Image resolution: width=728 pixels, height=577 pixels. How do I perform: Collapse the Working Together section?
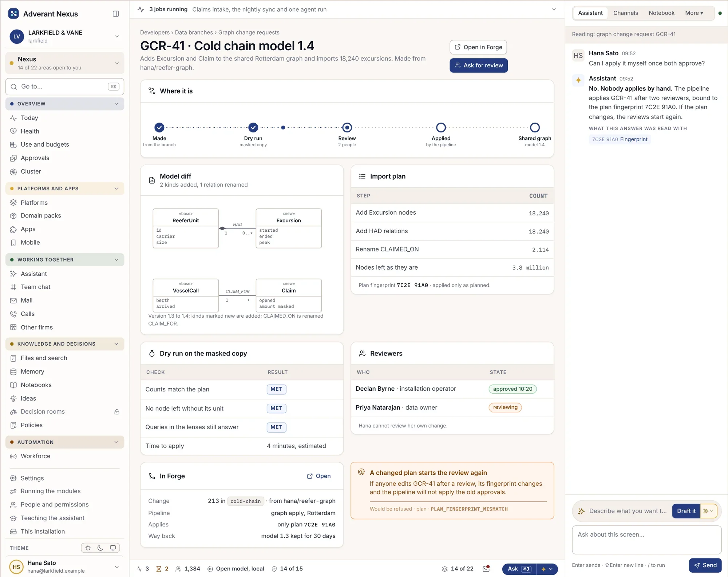pos(64,260)
